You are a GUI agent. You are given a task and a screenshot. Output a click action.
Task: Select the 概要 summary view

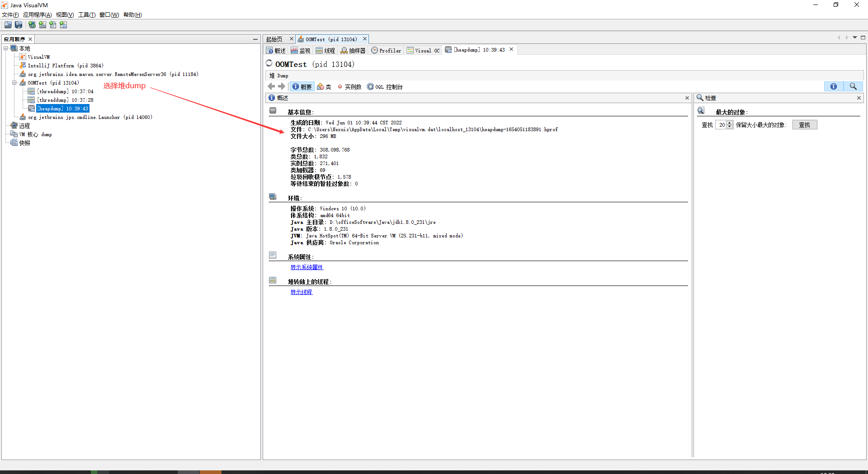click(302, 86)
